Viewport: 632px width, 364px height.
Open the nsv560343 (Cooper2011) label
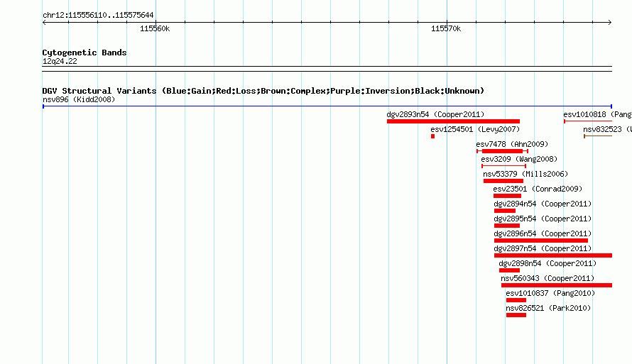[x=547, y=278]
